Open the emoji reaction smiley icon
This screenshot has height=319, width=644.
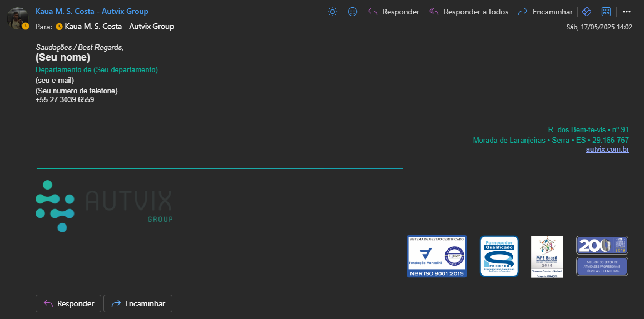coord(353,12)
